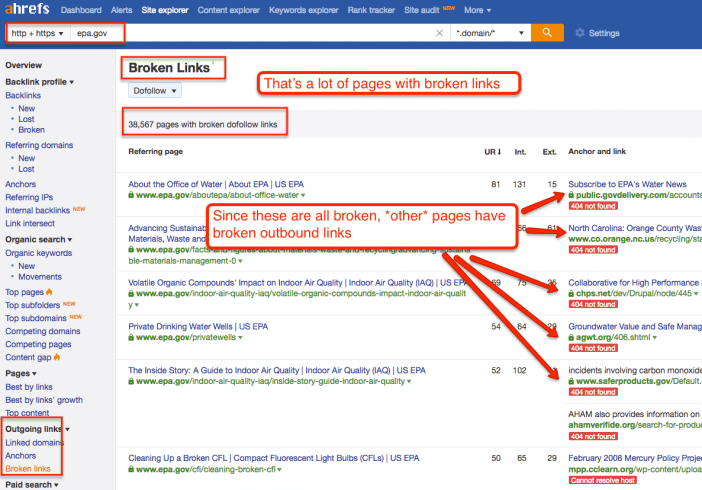Open Top subdomains report
Image resolution: width=702 pixels, height=490 pixels.
pyautogui.click(x=36, y=318)
